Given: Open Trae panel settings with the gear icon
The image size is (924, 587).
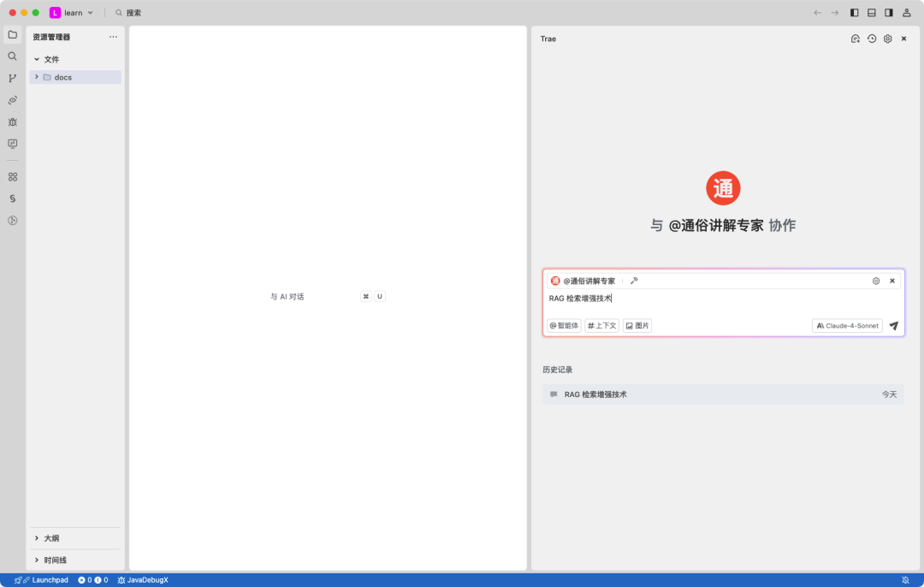Looking at the screenshot, I should coord(887,39).
